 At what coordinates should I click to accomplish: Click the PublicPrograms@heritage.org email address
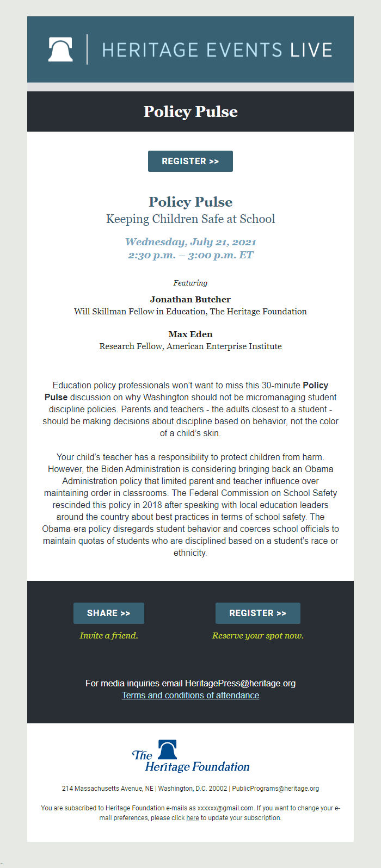[275, 789]
